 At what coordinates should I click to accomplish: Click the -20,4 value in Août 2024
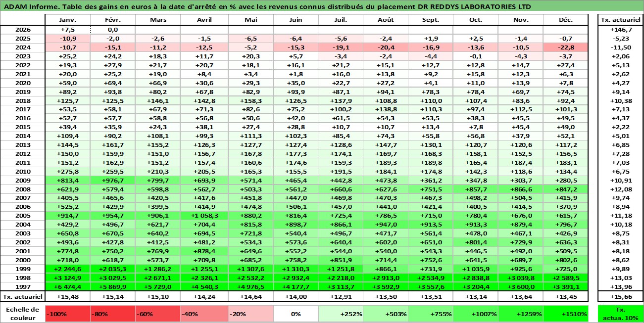(386, 47)
